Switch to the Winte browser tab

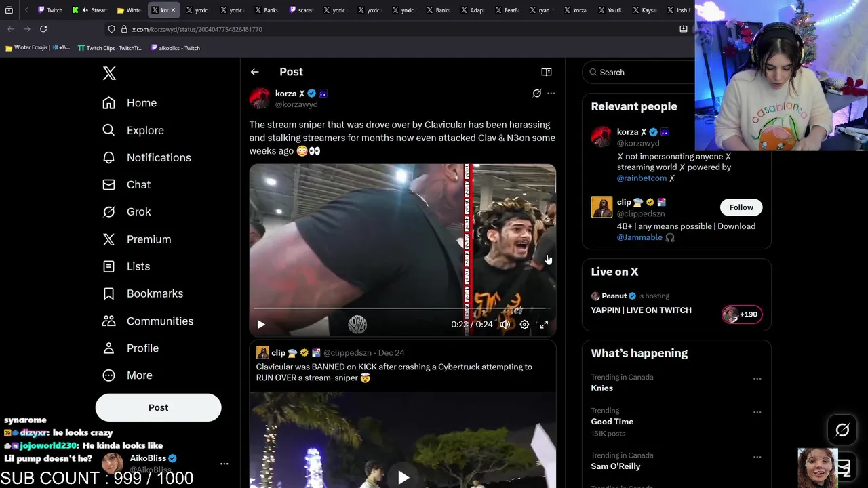(x=129, y=10)
